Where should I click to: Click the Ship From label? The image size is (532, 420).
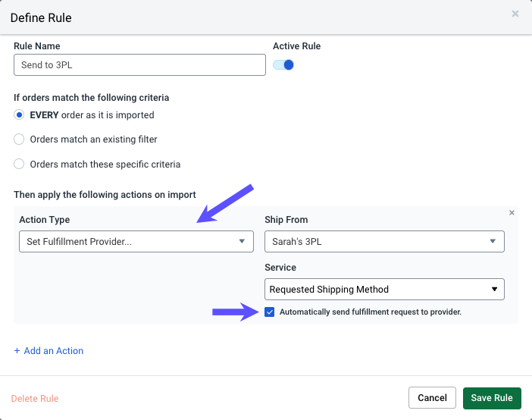(286, 220)
